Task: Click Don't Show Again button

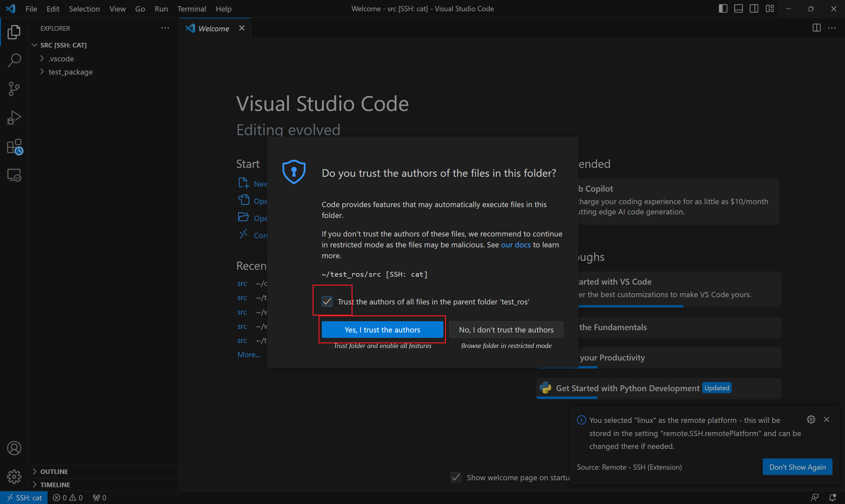Action: (x=797, y=467)
